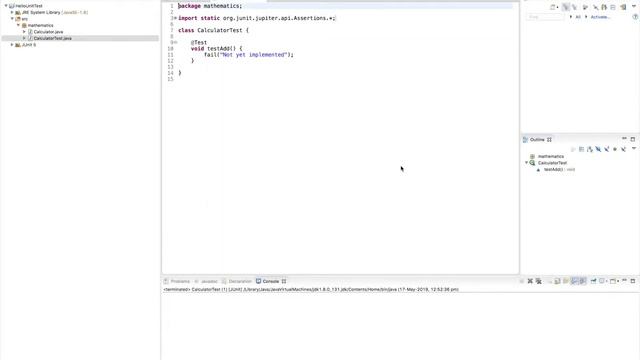The width and height of the screenshot is (640, 360).
Task: Click the Activate... link
Action: (600, 17)
